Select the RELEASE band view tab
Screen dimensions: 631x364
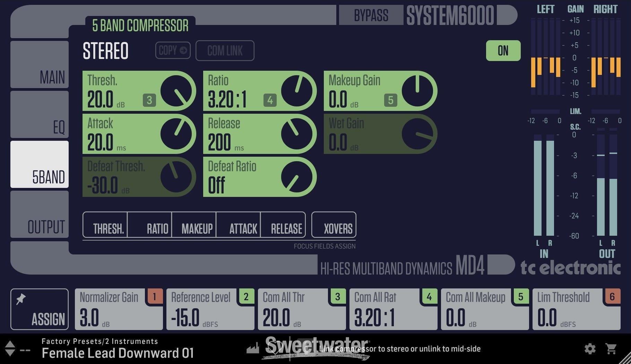(x=283, y=225)
